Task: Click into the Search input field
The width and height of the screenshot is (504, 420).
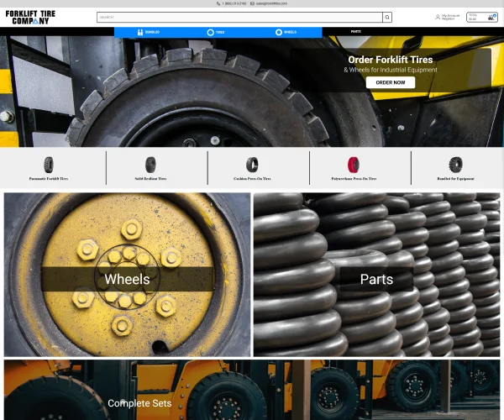Action: [x=239, y=17]
